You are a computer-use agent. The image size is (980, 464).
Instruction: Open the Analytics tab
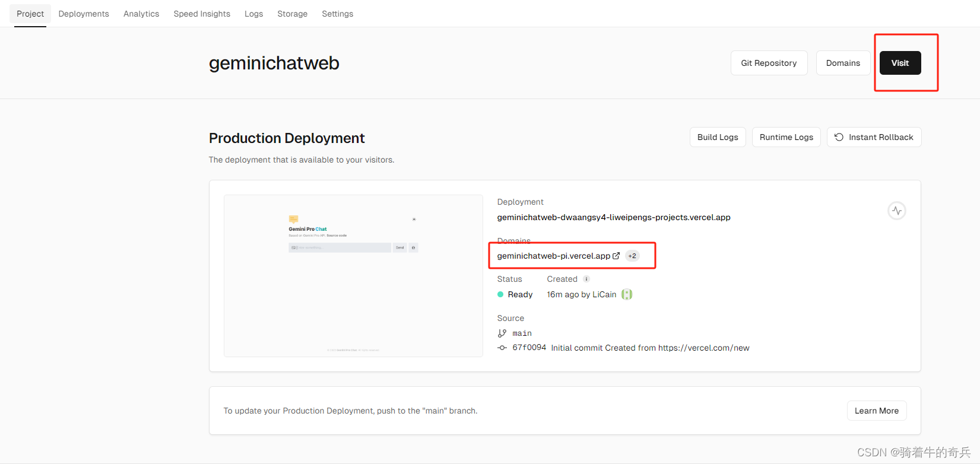[141, 14]
